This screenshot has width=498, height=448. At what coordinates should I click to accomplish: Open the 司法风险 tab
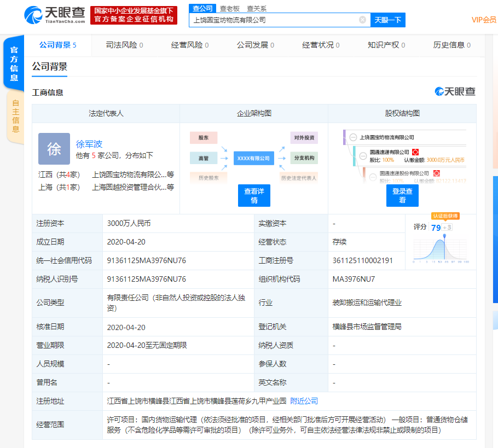[x=121, y=46]
